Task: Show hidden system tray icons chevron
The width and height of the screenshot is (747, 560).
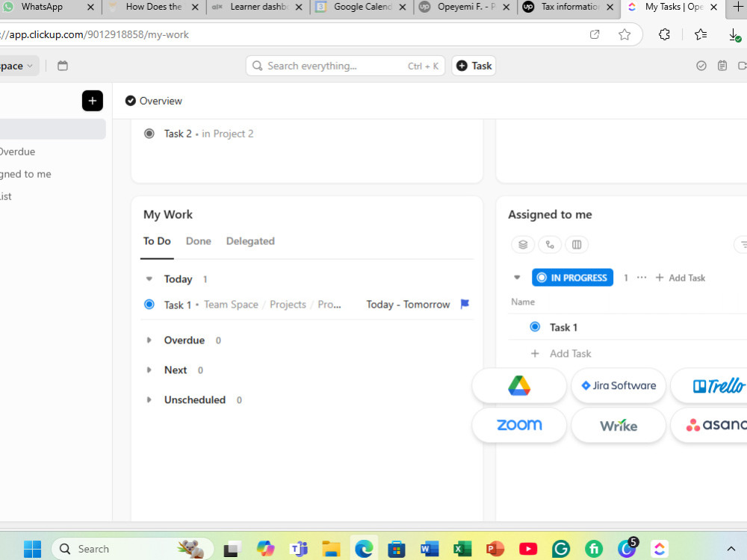Action: point(731,549)
